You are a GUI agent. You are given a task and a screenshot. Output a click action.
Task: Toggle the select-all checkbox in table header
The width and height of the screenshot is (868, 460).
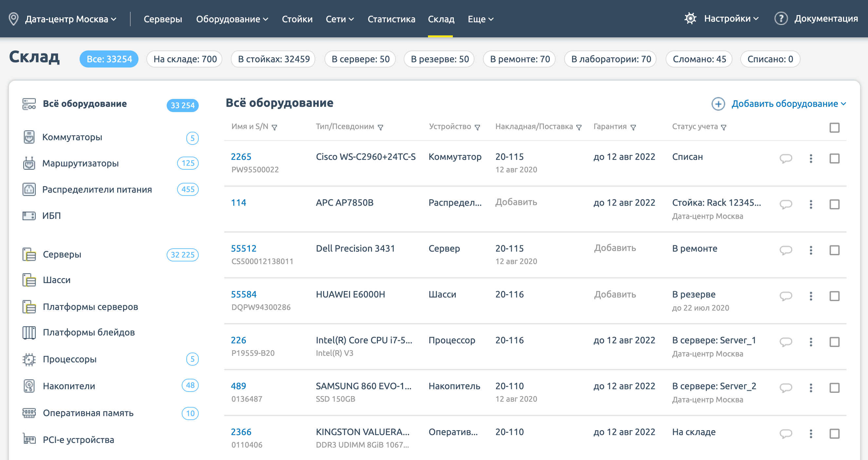point(834,128)
